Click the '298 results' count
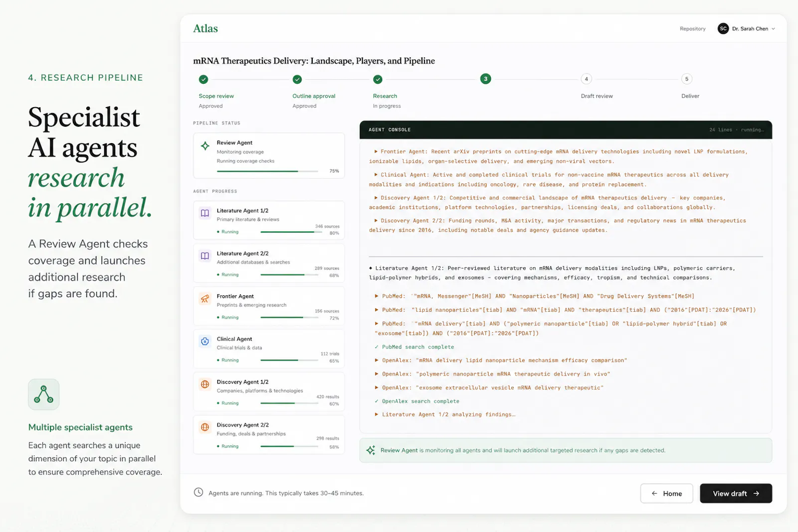This screenshot has height=532, width=798. click(x=328, y=439)
